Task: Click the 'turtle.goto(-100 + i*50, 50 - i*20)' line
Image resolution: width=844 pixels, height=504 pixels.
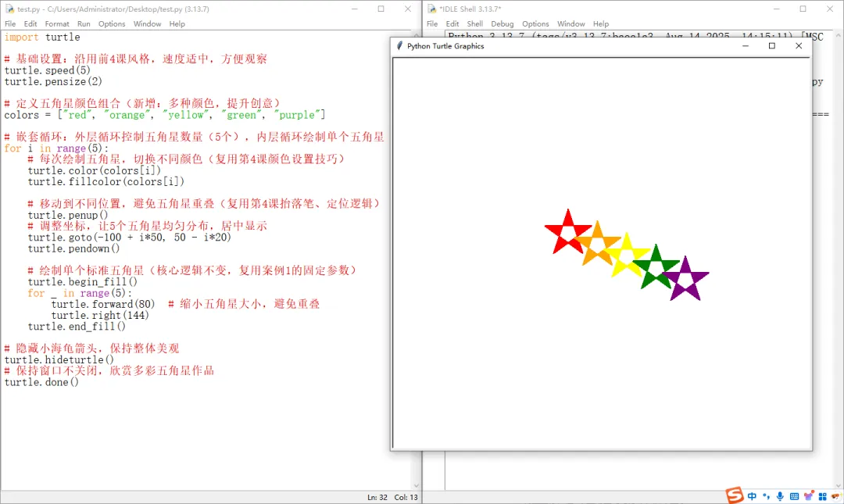Action: pyautogui.click(x=129, y=238)
